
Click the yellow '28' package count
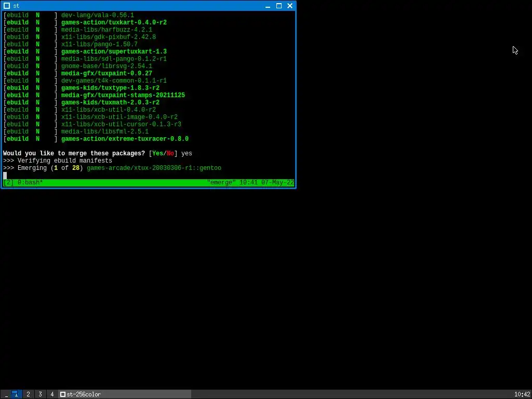76,168
